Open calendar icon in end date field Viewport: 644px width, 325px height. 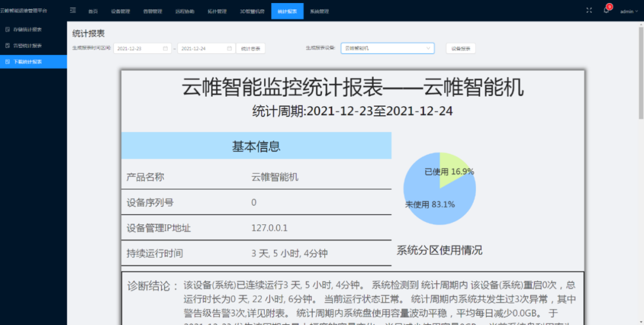pyautogui.click(x=230, y=48)
